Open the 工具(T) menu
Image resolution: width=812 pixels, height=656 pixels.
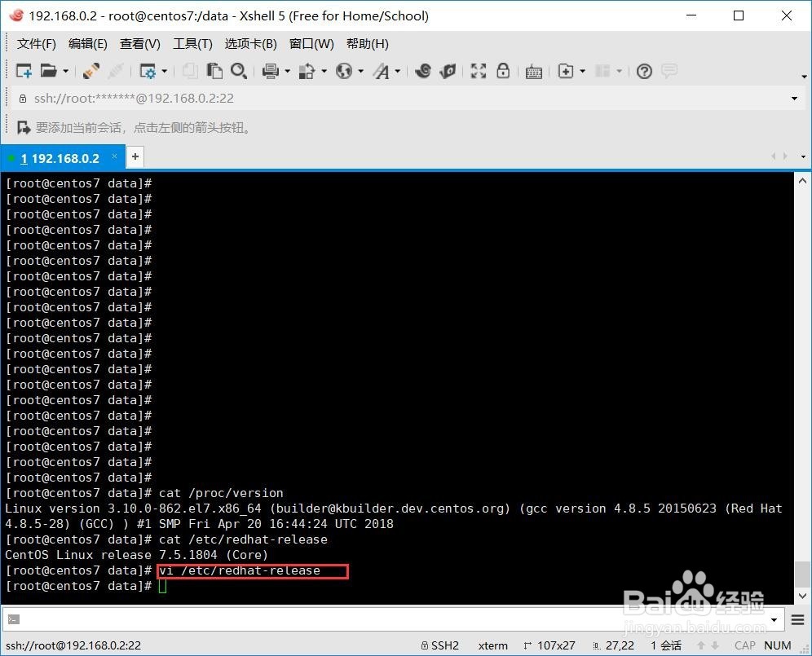tap(192, 44)
